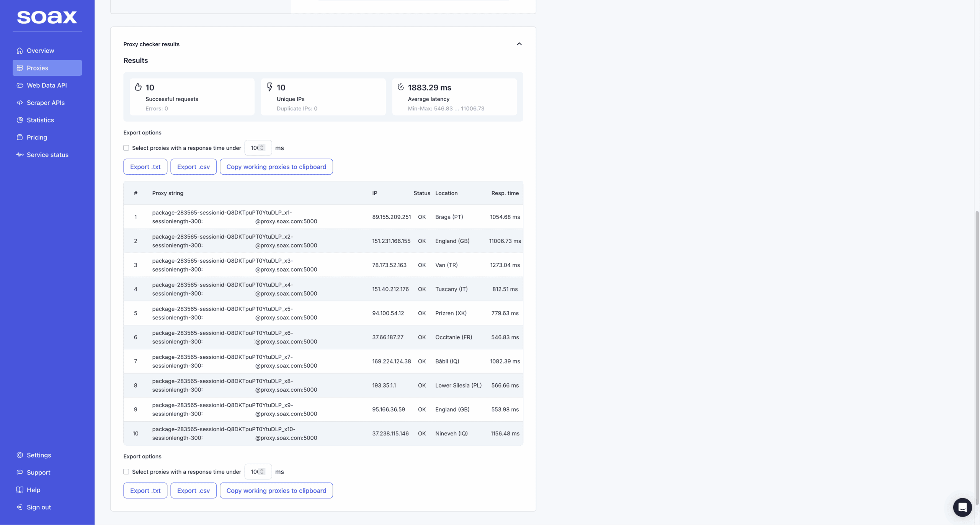Click the top Export .txt button
Image resolution: width=980 pixels, height=525 pixels.
(145, 167)
